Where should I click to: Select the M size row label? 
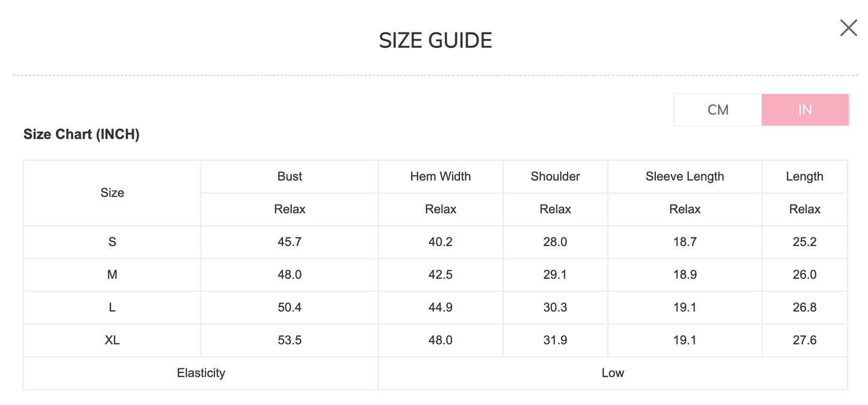(112, 275)
